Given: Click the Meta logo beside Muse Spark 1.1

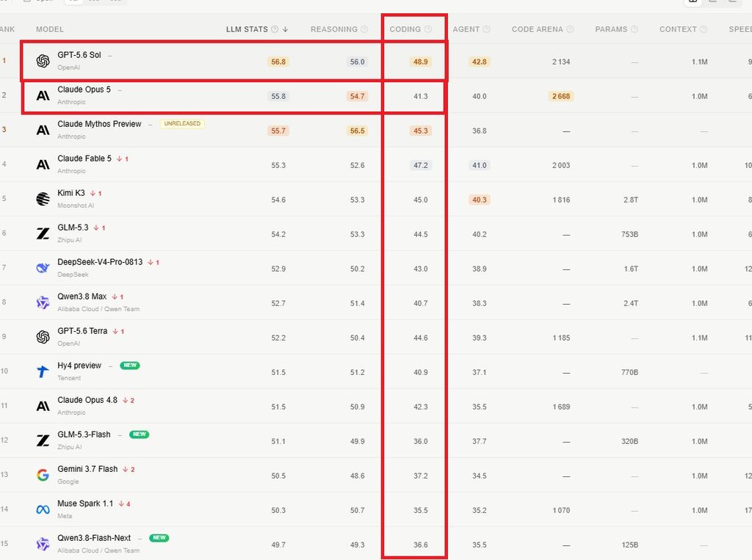Looking at the screenshot, I should [43, 509].
